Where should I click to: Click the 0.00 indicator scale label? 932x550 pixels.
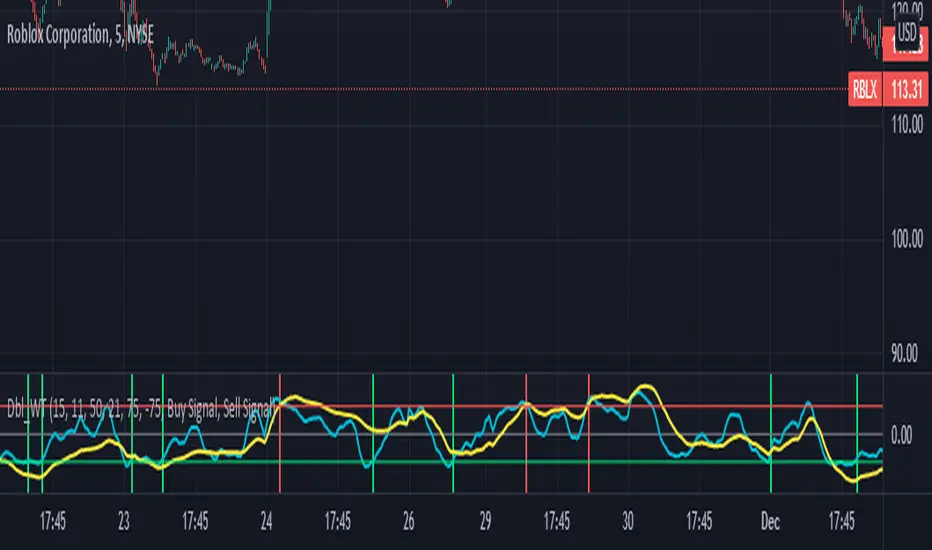point(902,435)
